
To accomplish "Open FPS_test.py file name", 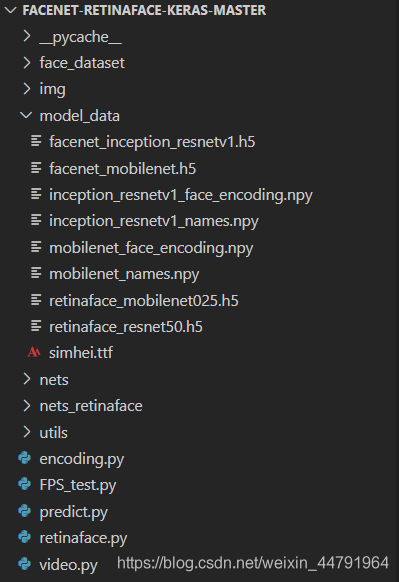I will pyautogui.click(x=78, y=485).
